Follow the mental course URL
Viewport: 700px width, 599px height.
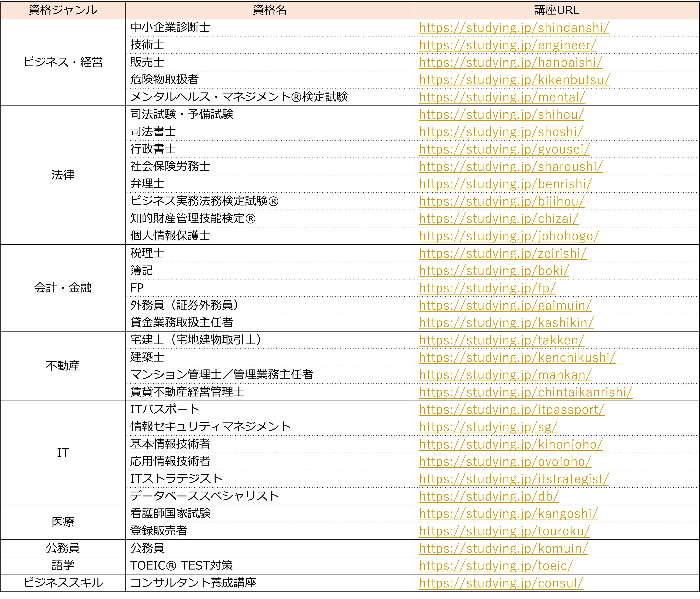click(502, 97)
